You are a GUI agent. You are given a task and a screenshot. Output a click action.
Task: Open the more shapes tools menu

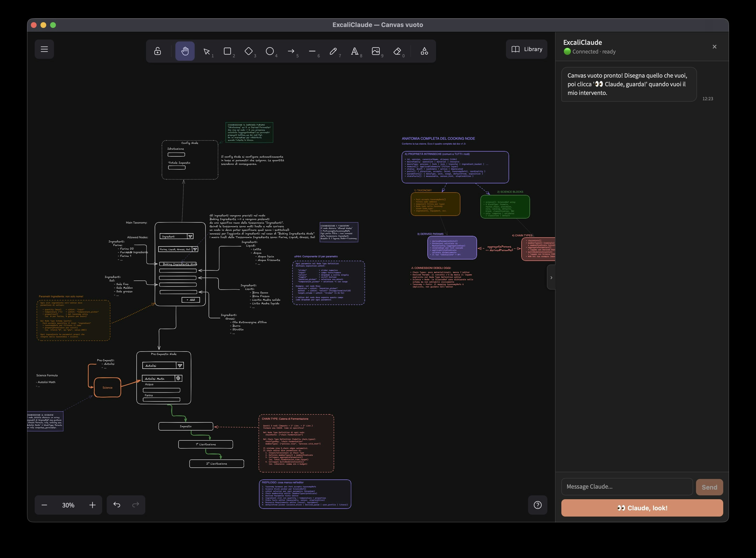coord(424,51)
